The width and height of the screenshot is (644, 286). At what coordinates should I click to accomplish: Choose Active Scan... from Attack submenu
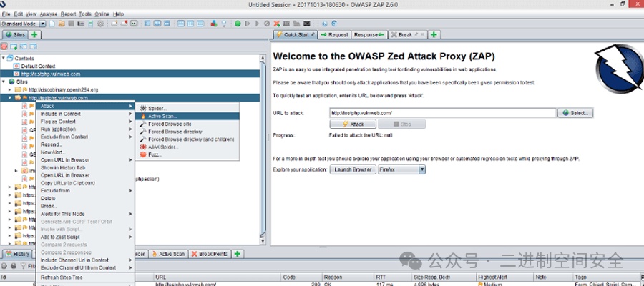187,116
